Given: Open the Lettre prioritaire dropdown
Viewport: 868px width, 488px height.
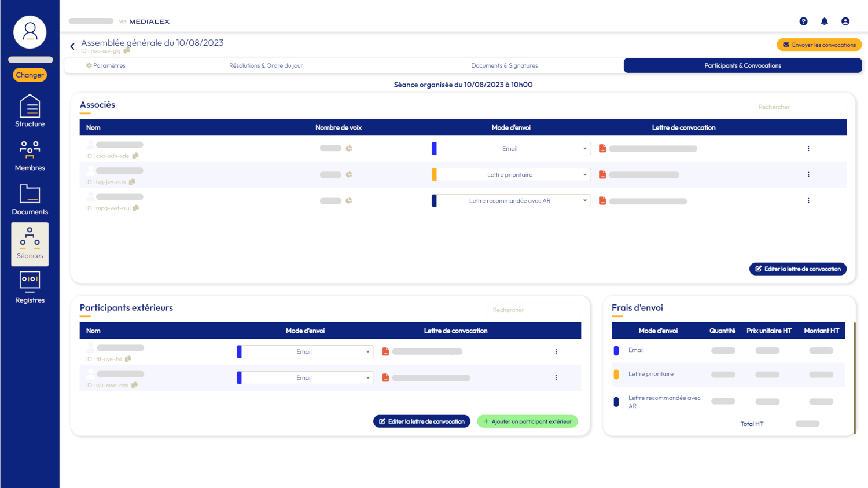Looking at the screenshot, I should click(x=510, y=174).
